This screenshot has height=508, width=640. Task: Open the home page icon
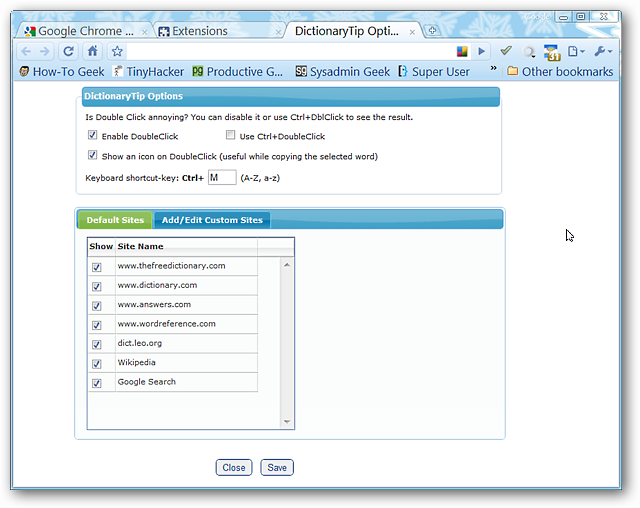click(x=93, y=51)
